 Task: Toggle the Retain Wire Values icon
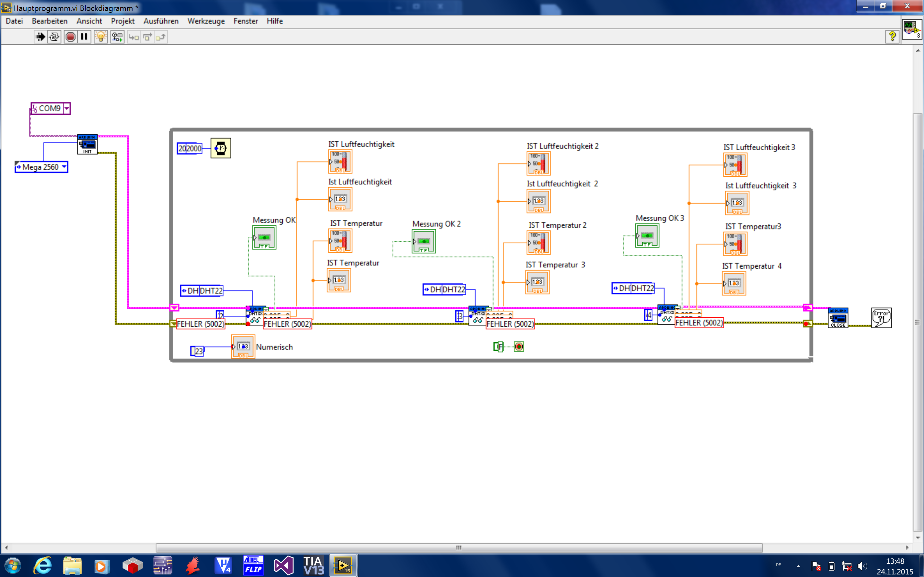click(117, 37)
